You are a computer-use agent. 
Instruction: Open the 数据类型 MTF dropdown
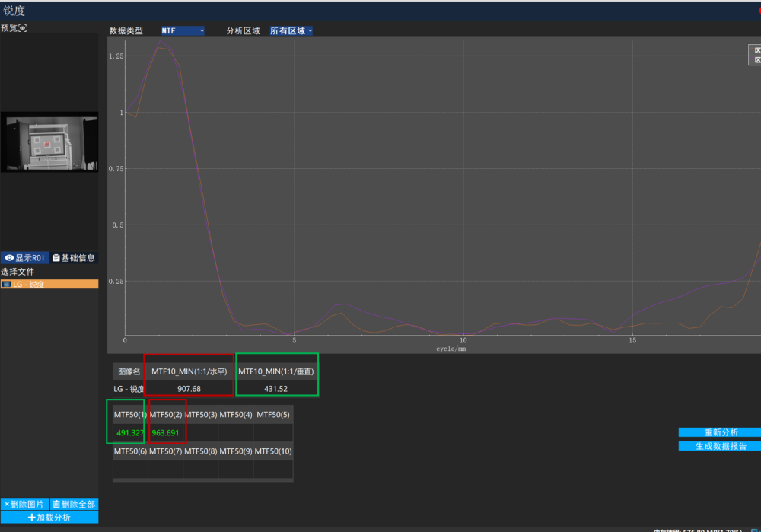click(x=183, y=31)
